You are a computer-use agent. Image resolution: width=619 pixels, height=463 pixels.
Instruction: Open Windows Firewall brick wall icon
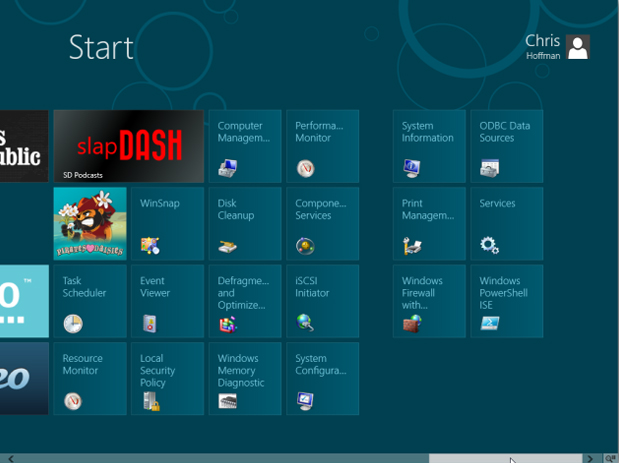[412, 324]
